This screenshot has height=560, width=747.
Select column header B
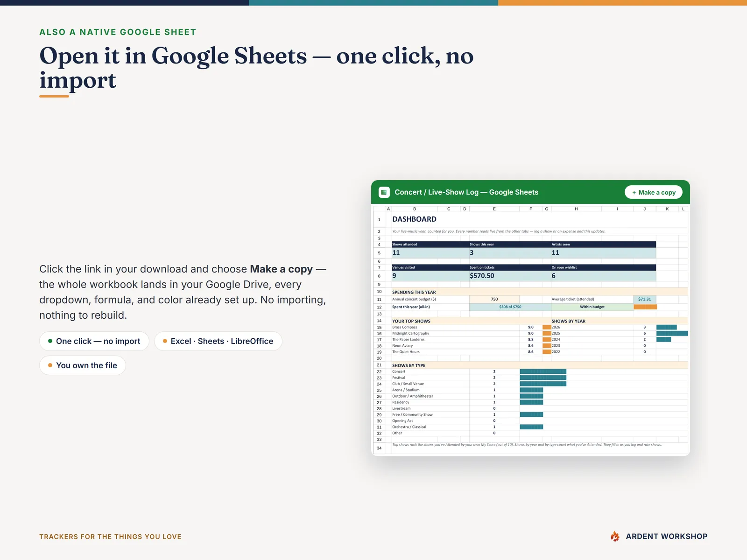pos(415,209)
